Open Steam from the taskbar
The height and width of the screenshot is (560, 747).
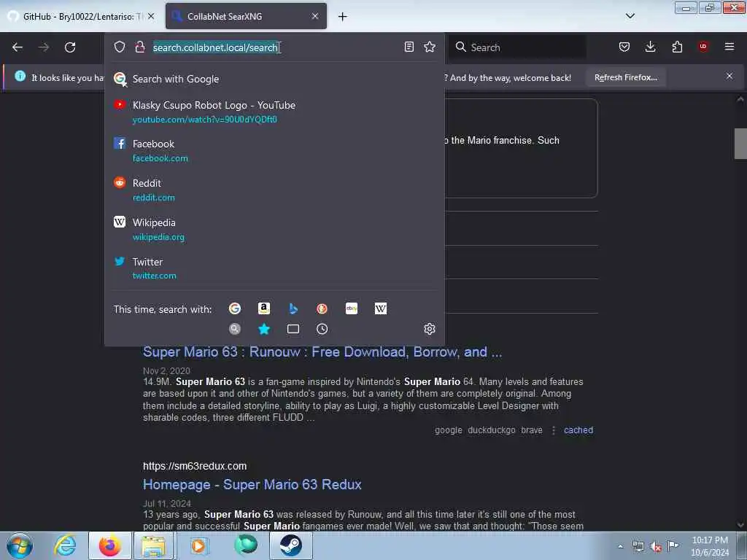[290, 545]
